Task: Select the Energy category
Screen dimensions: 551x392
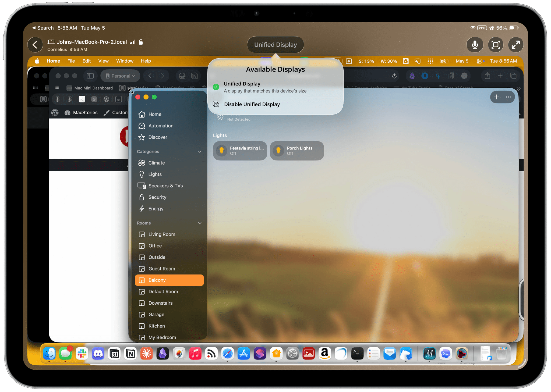Action: (169, 209)
